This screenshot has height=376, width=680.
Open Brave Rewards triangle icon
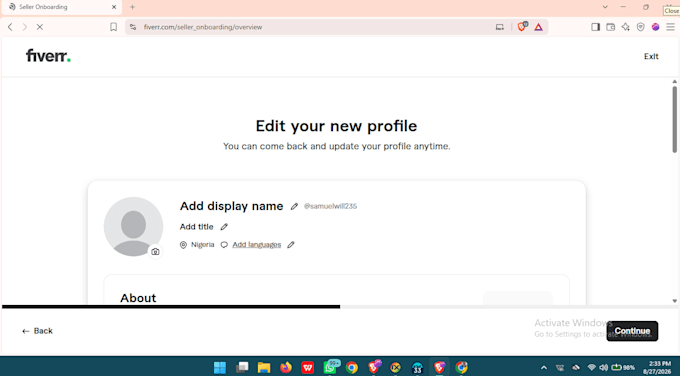pyautogui.click(x=538, y=27)
